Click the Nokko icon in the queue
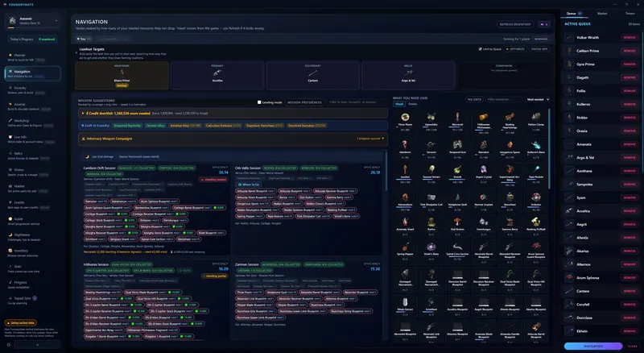The height and width of the screenshot is (353, 644). pyautogui.click(x=569, y=118)
